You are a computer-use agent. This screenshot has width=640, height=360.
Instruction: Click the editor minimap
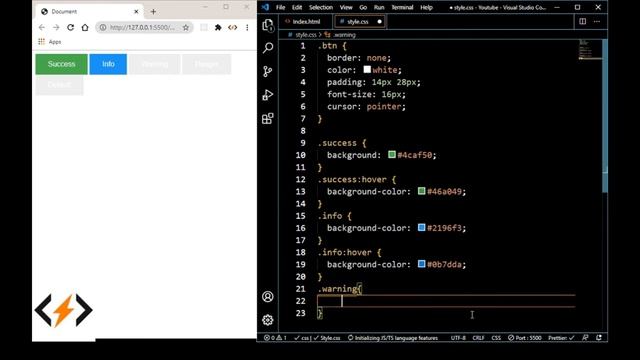(590, 50)
